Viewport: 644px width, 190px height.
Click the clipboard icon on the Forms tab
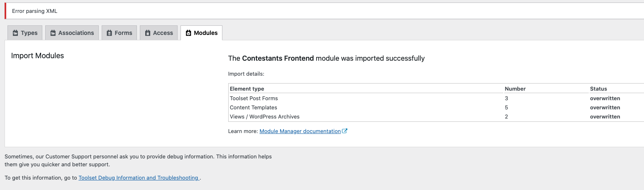[110, 33]
